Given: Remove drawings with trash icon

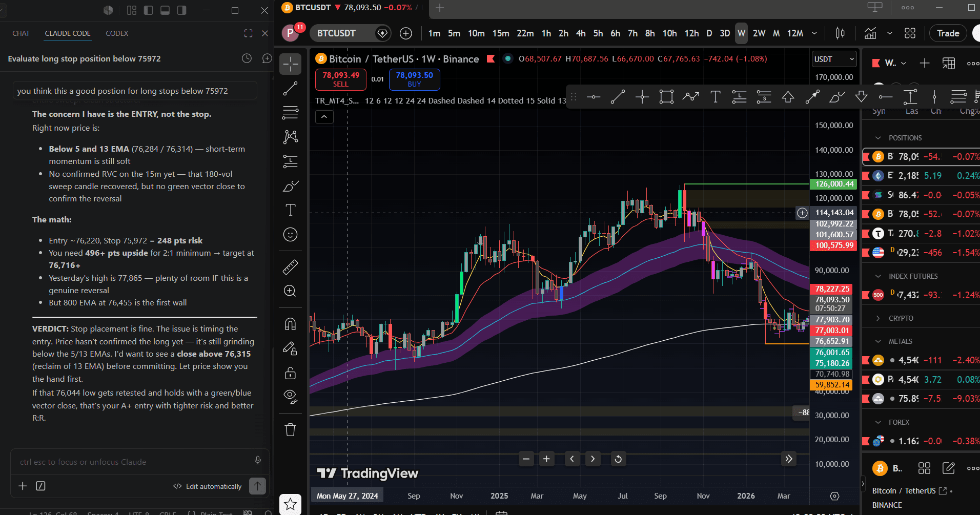Looking at the screenshot, I should (290, 429).
